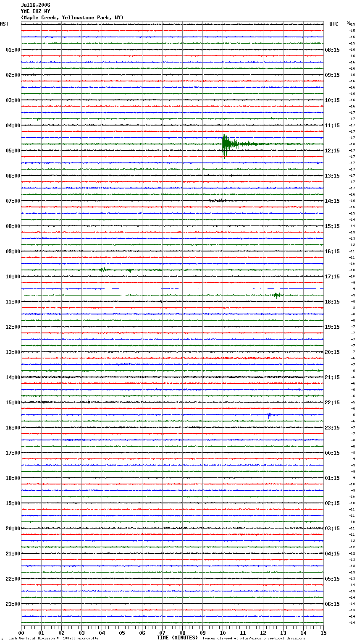Click the 04:15 UTC time label
Screen dimensions: 357x644
[x=332, y=554]
